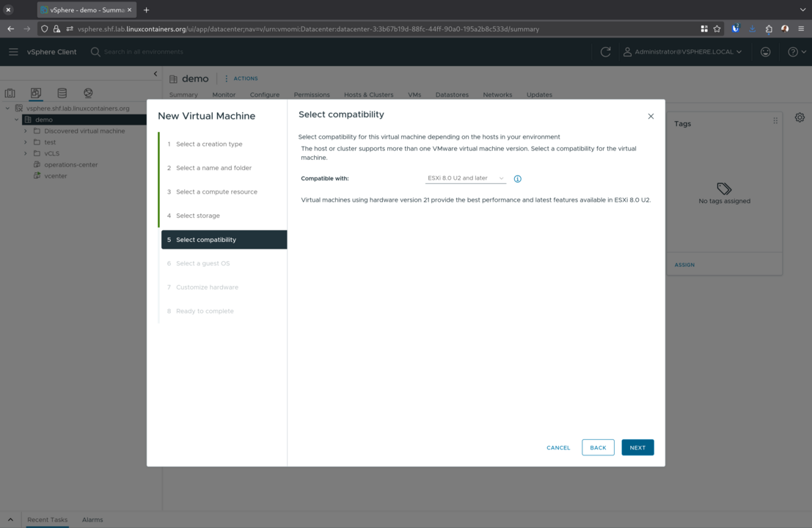The height and width of the screenshot is (528, 812).
Task: Go to step 4 Select storage
Action: coord(197,216)
